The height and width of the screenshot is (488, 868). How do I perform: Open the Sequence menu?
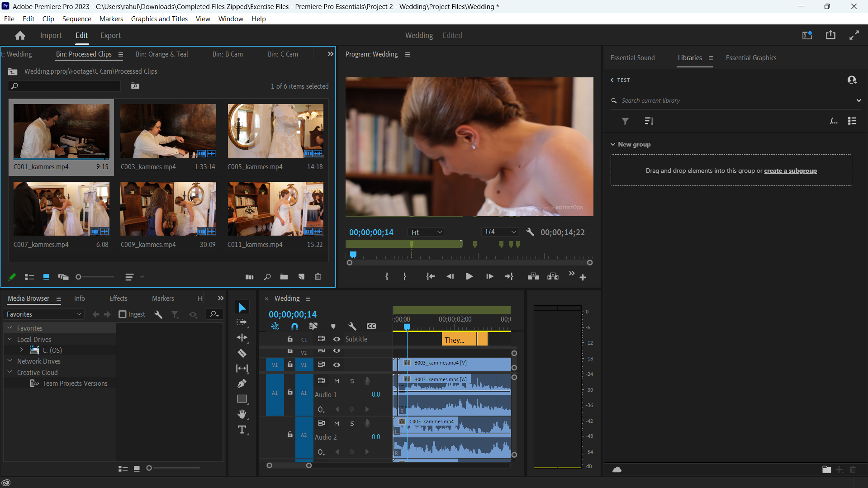(76, 19)
